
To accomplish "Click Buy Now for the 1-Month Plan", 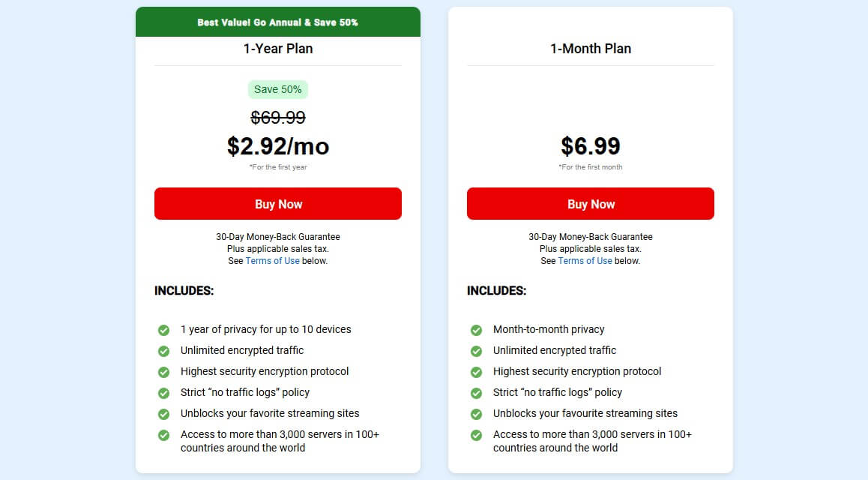I will point(591,203).
